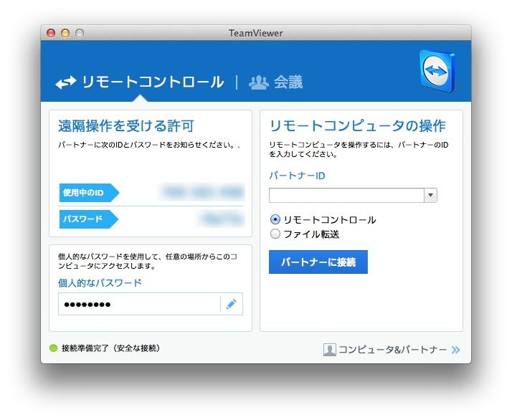Choose the ファイル転送 radio option

[275, 234]
